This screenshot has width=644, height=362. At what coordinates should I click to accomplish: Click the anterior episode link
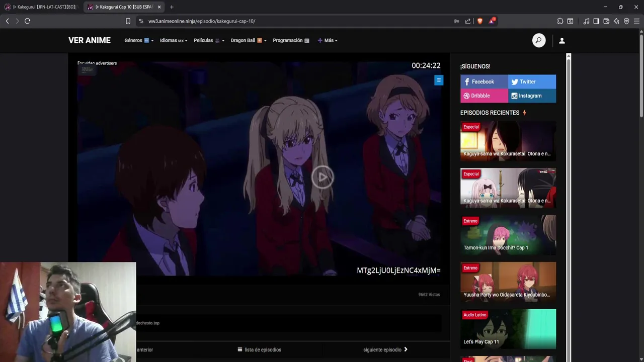click(145, 350)
